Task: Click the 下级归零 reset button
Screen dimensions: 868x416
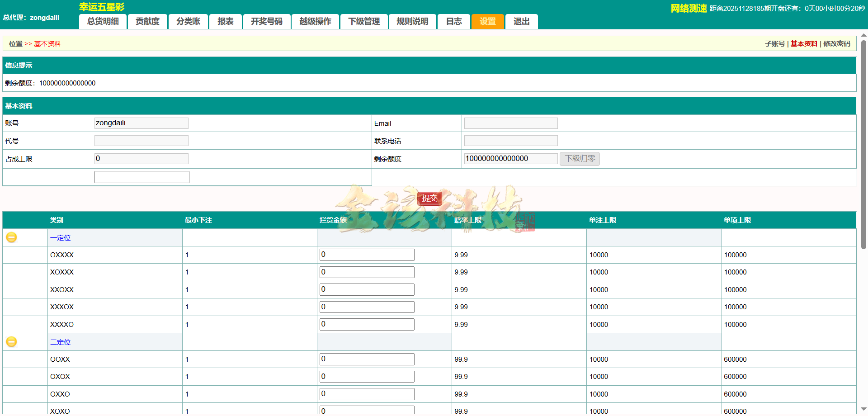Action: pyautogui.click(x=579, y=159)
